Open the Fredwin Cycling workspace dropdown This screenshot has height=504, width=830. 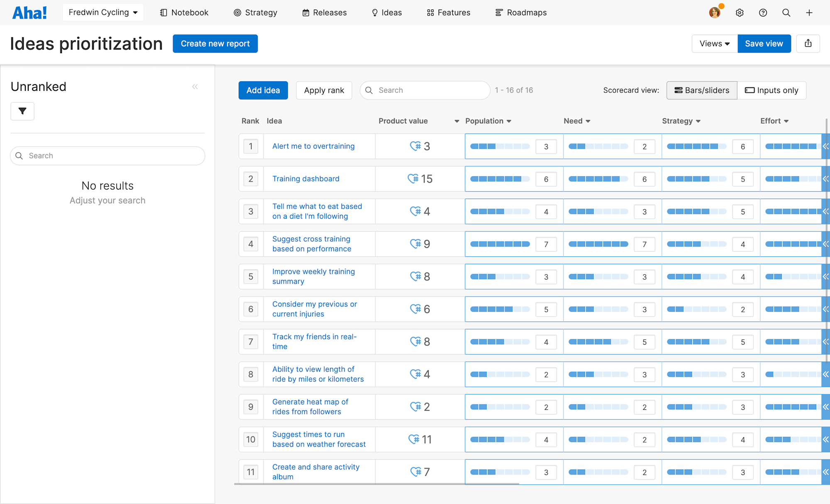click(x=103, y=12)
